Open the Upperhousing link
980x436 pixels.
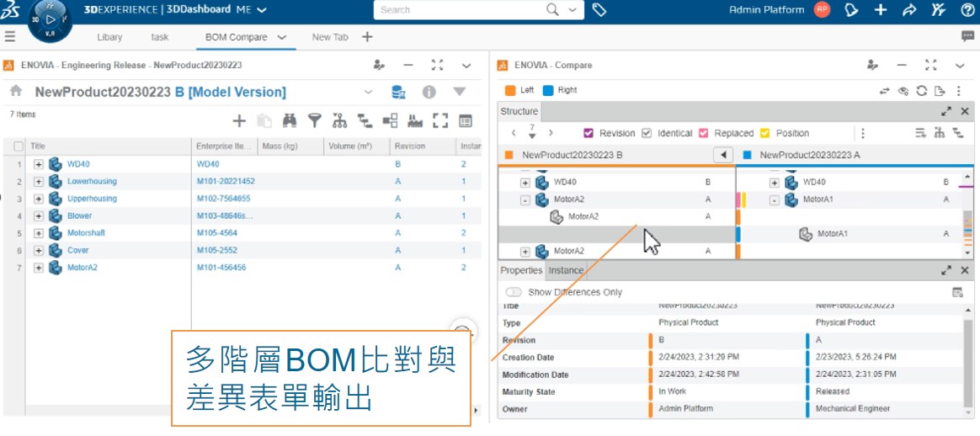coord(92,199)
